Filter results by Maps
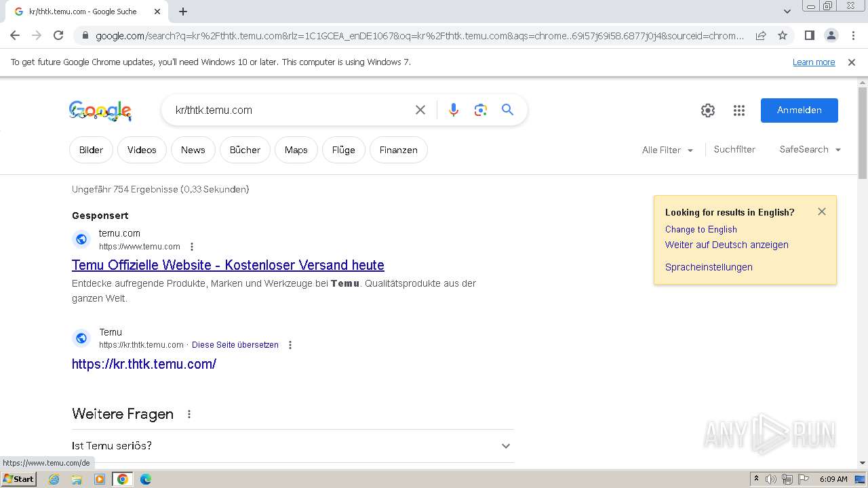The height and width of the screenshot is (488, 868). coord(296,150)
